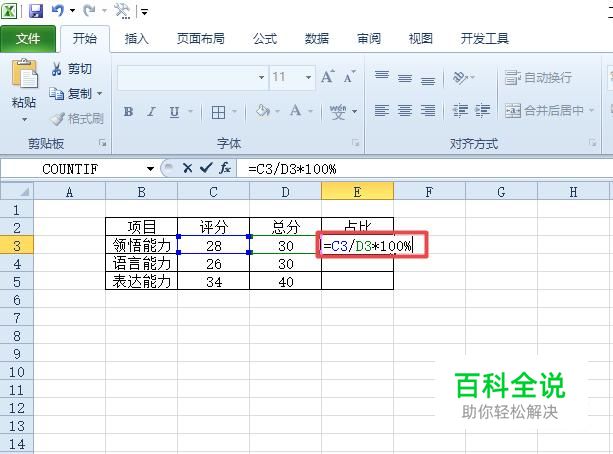Click the 合并后居中 button

pos(544,111)
